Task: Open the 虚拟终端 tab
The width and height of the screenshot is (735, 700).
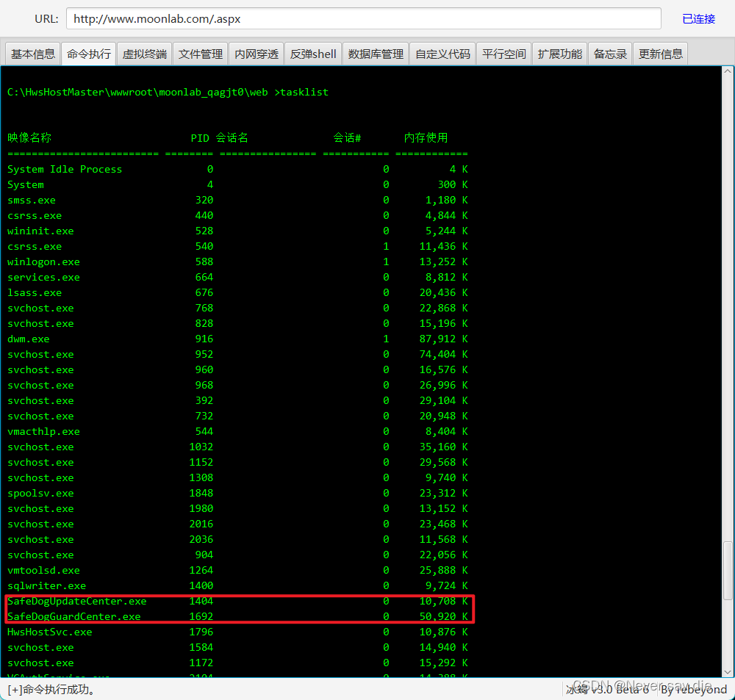Action: (x=144, y=54)
